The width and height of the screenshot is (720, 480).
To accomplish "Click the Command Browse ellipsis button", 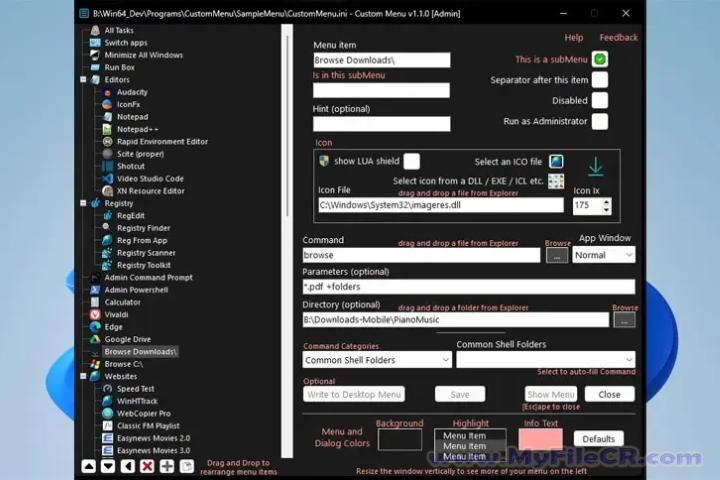I will [557, 255].
